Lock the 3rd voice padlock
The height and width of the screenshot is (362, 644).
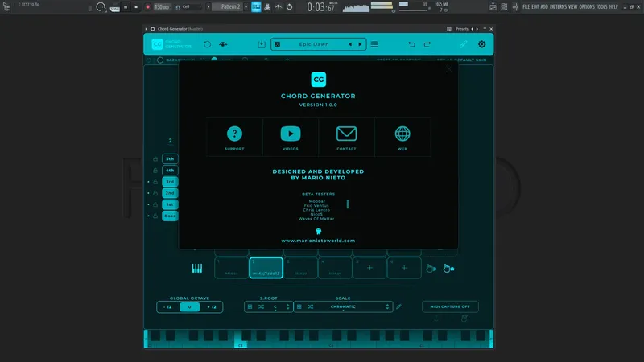155,182
